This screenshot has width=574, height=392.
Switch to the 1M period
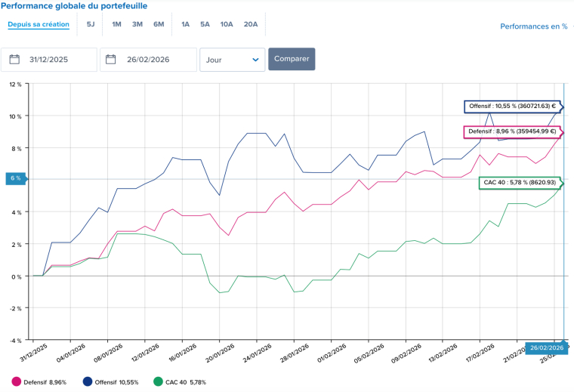pyautogui.click(x=116, y=24)
